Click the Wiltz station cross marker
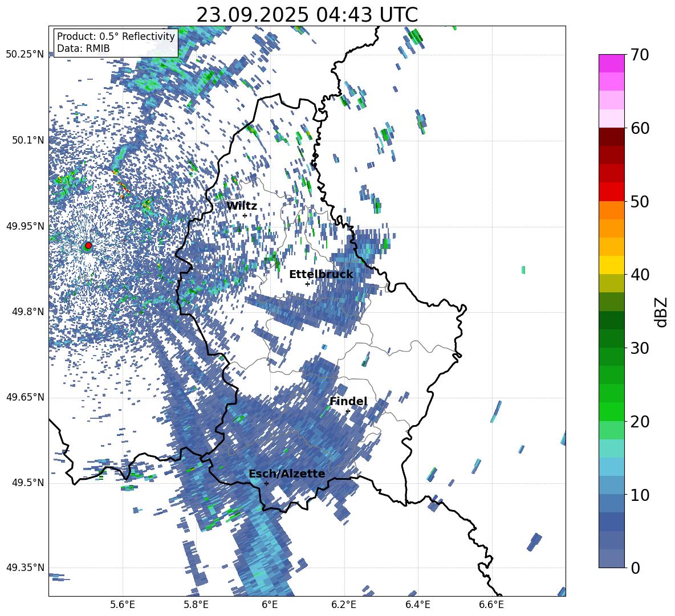This screenshot has height=616, width=675. pos(245,215)
